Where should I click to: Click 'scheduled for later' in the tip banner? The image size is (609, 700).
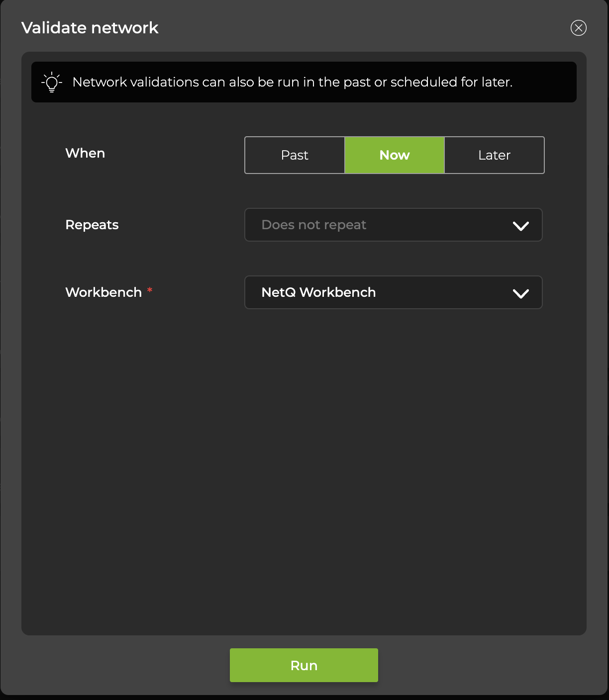coord(451,82)
